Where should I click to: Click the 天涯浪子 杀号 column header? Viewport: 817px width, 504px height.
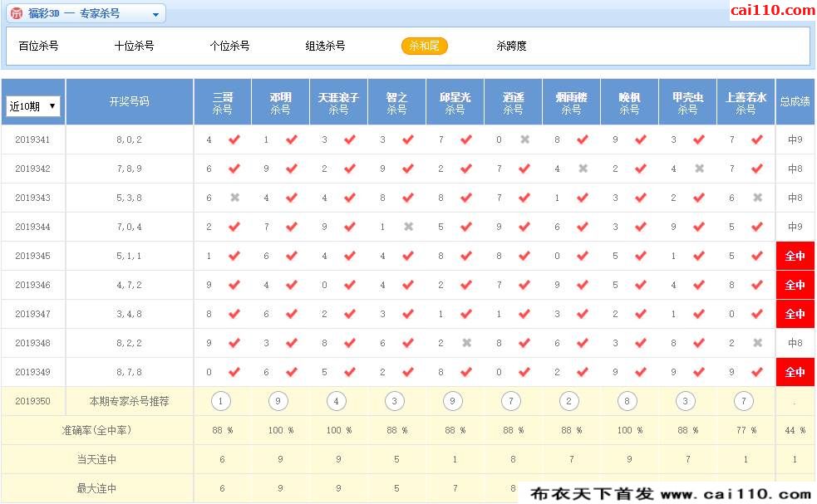pos(338,102)
